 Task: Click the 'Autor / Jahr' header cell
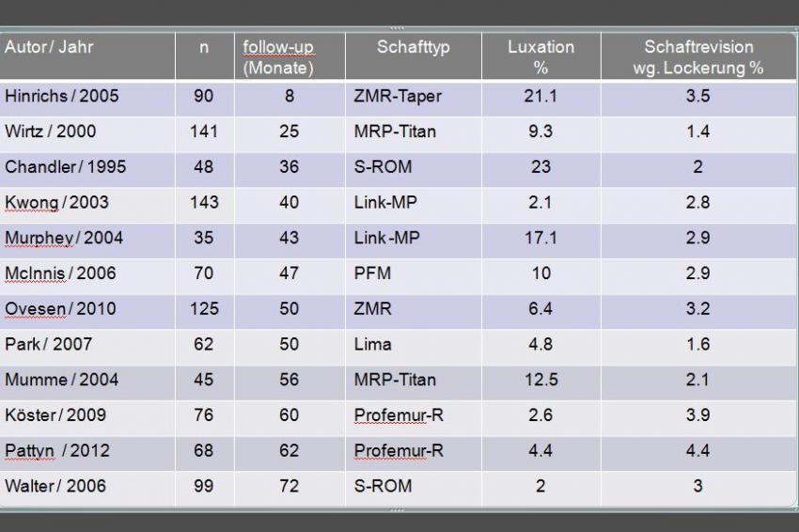[87, 56]
